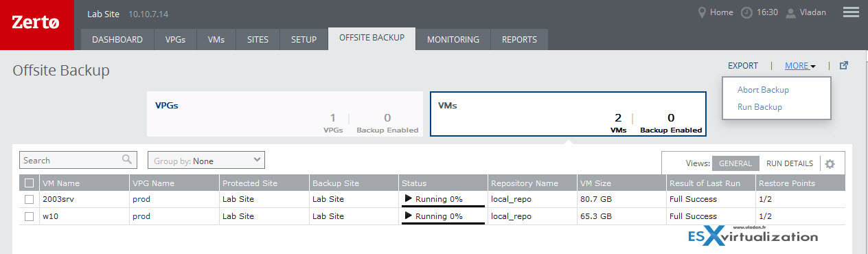Choose Run Backup from the menu
Screen dimensions: 868x254
point(759,107)
